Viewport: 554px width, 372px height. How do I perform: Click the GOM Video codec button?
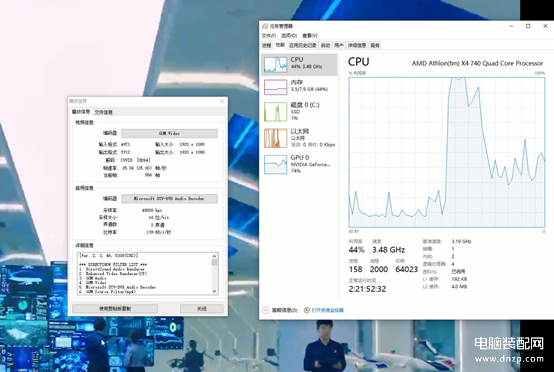coord(169,133)
